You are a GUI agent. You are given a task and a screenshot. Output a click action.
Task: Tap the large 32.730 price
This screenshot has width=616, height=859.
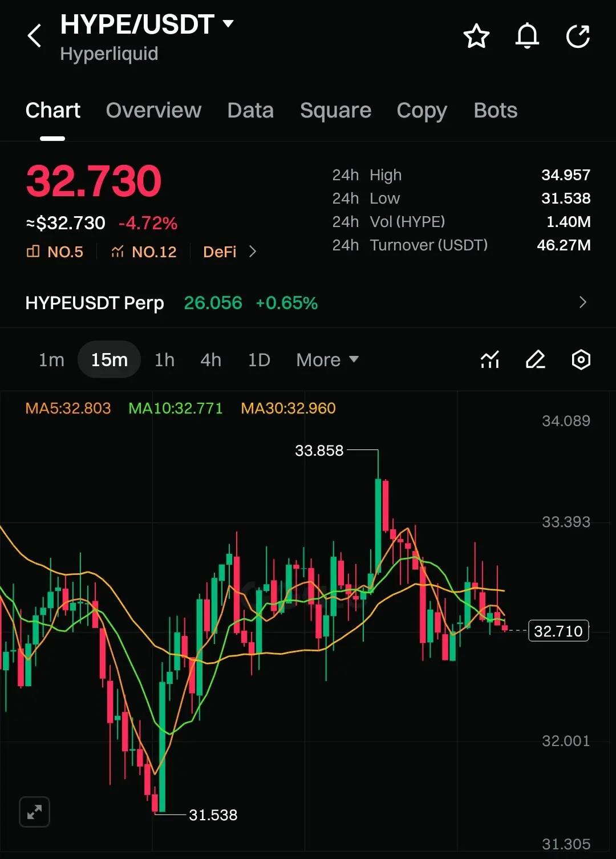[x=94, y=181]
